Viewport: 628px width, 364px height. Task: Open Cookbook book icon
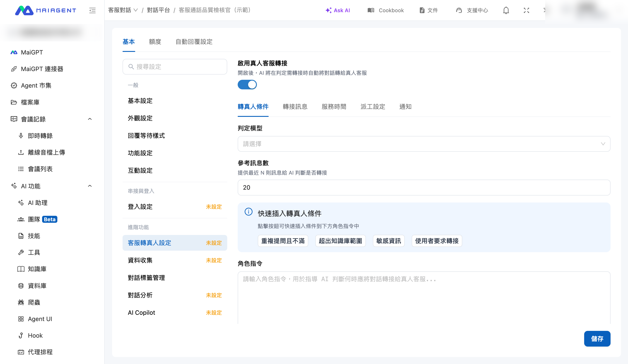click(x=371, y=10)
